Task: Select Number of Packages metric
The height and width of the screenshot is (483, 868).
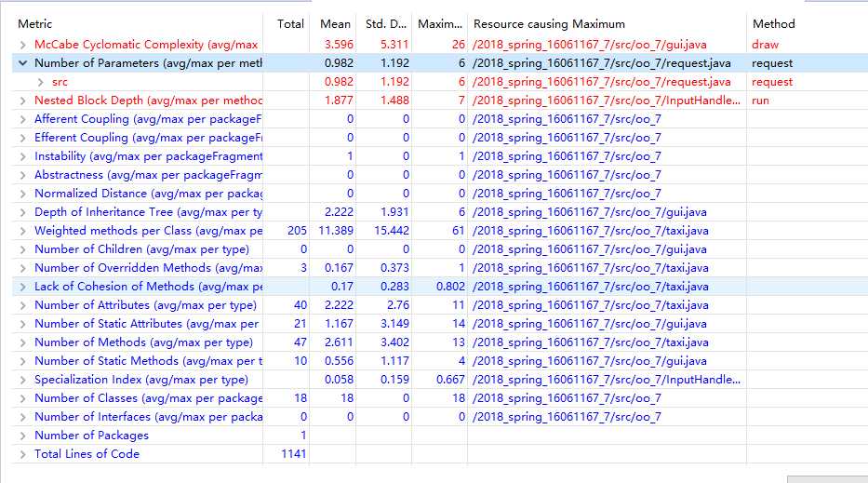Action: (x=91, y=436)
